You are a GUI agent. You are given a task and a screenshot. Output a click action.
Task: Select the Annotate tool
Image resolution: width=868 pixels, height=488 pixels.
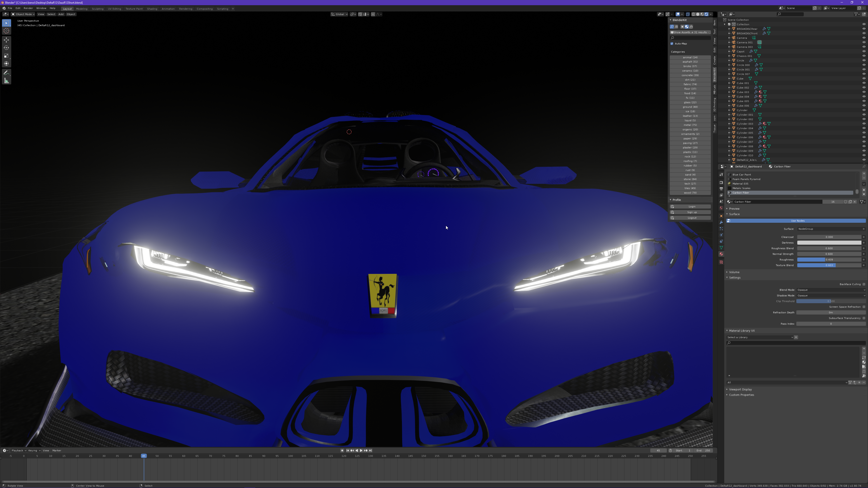[x=6, y=73]
